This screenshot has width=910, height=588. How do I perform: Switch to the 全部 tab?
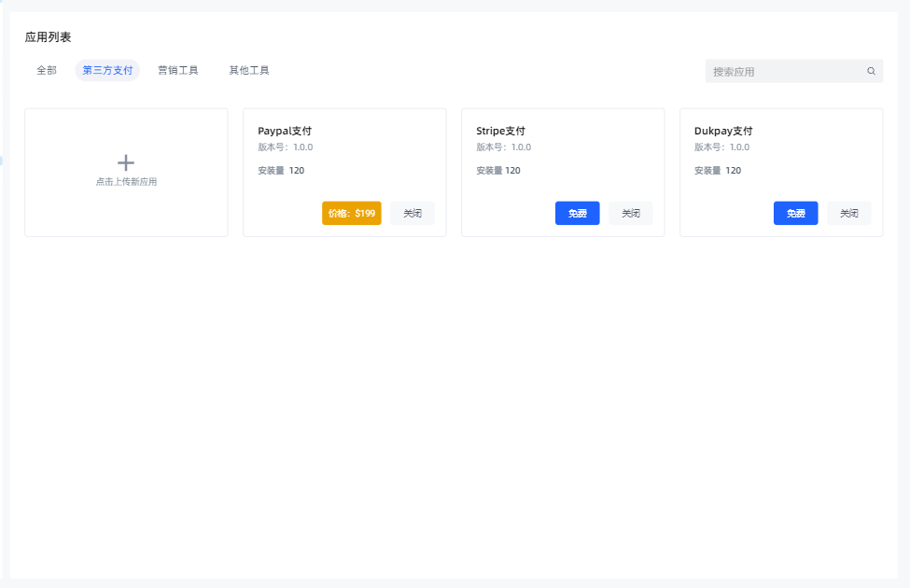coord(47,70)
